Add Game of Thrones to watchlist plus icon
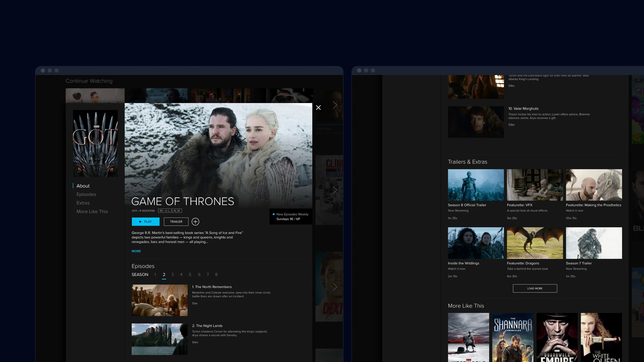 click(195, 222)
